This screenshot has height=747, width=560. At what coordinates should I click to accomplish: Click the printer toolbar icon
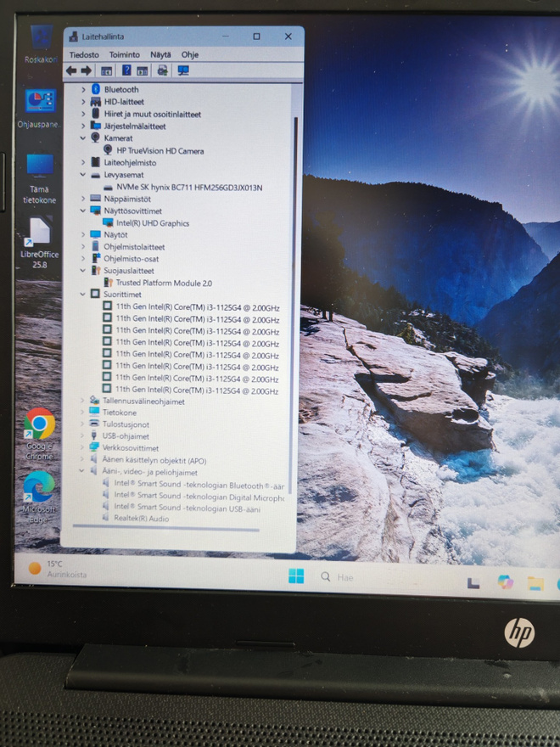click(x=162, y=70)
